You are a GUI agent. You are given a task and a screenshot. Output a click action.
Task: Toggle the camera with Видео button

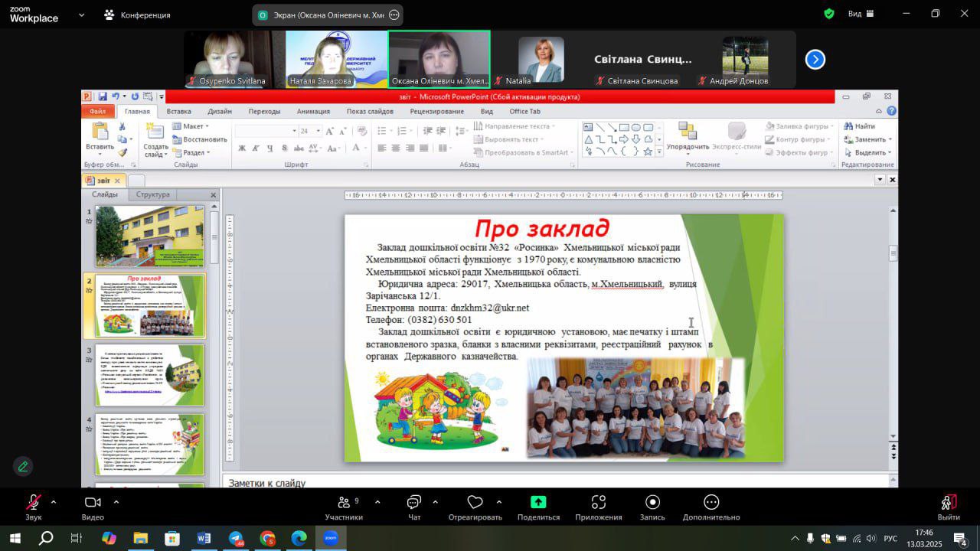93,503
